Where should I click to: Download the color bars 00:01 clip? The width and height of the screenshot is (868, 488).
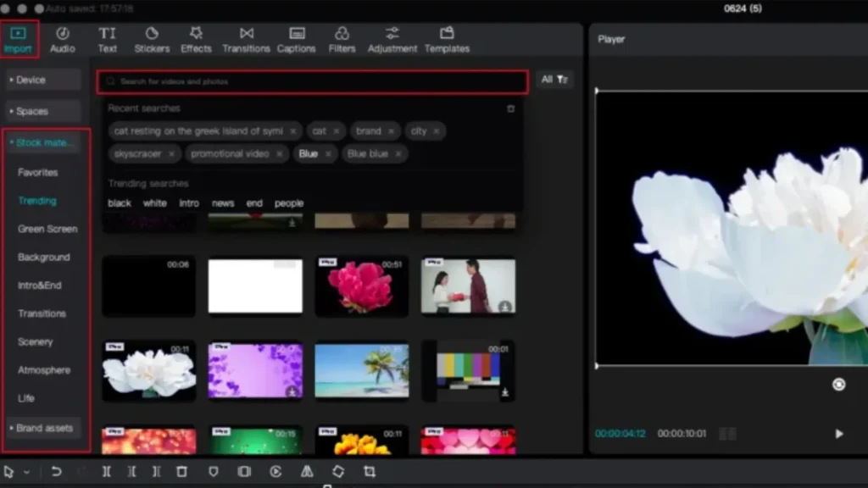click(x=505, y=392)
